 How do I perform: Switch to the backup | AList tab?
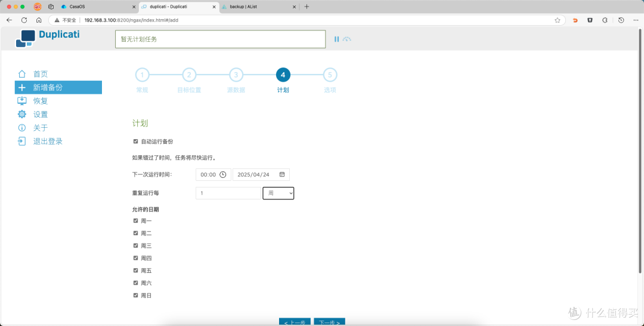pos(259,7)
